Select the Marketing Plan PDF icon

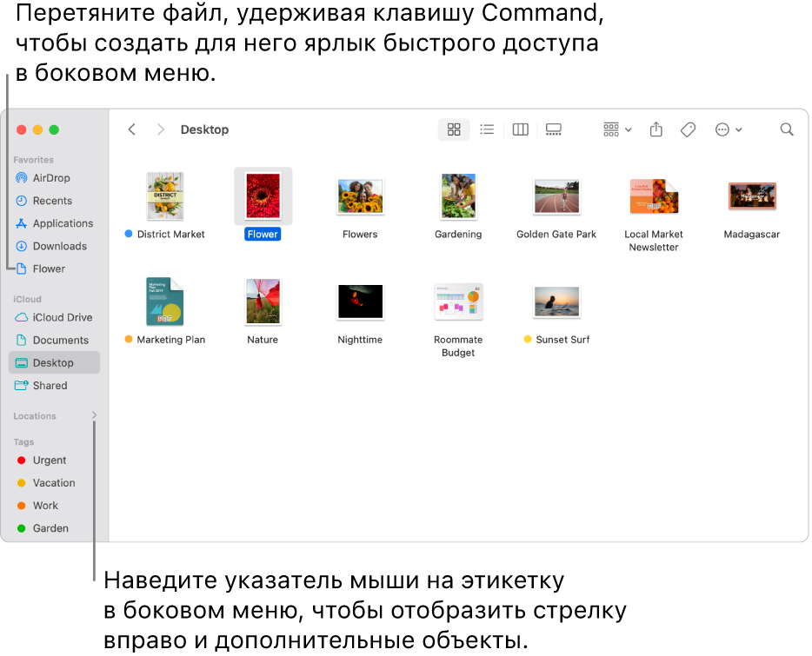[164, 301]
